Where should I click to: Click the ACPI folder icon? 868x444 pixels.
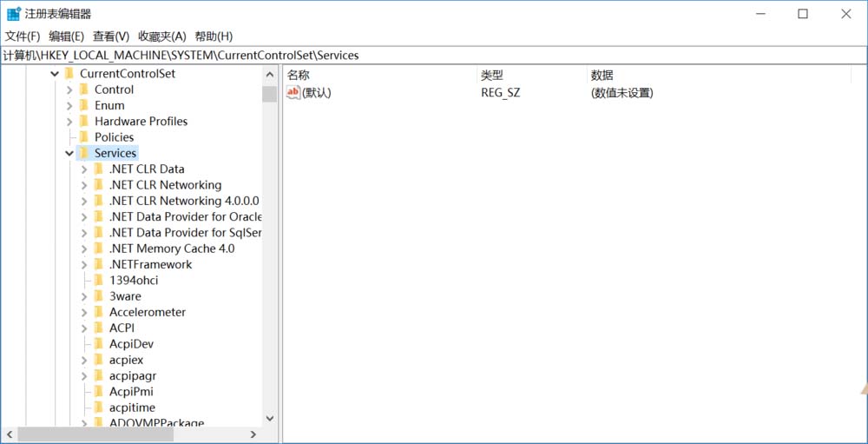pyautogui.click(x=99, y=328)
